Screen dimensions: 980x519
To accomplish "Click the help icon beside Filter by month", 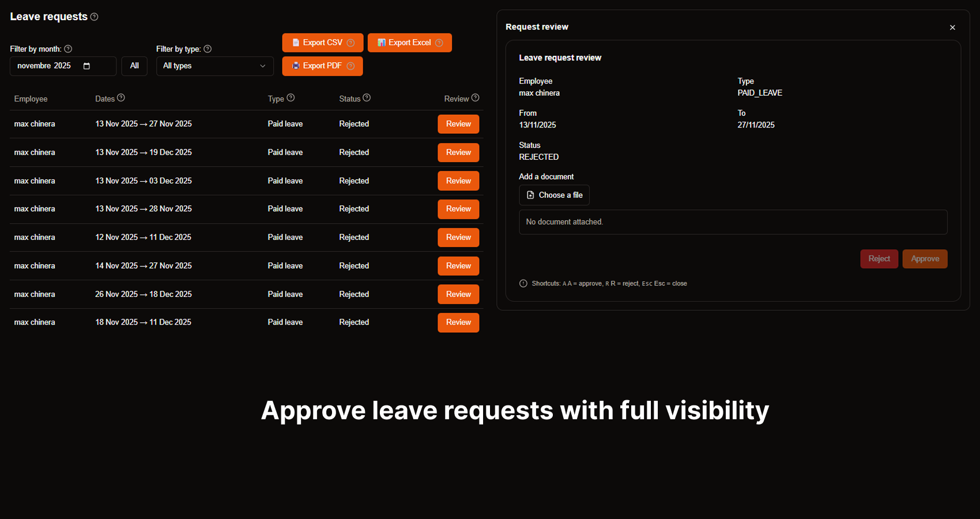I will (68, 49).
